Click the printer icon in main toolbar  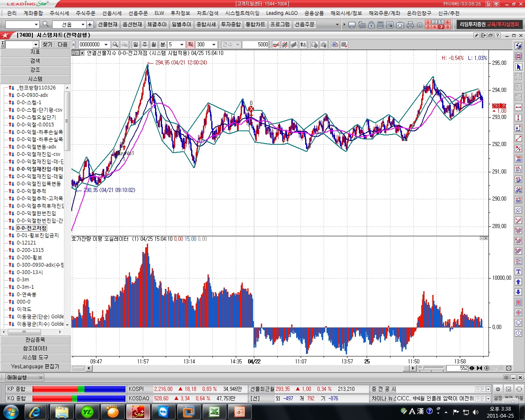pyautogui.click(x=410, y=25)
